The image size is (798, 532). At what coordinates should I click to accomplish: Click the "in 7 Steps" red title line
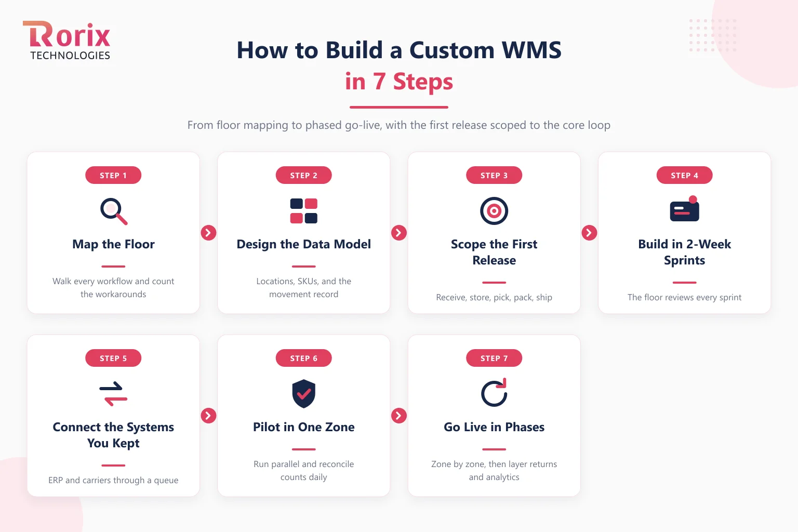399,82
